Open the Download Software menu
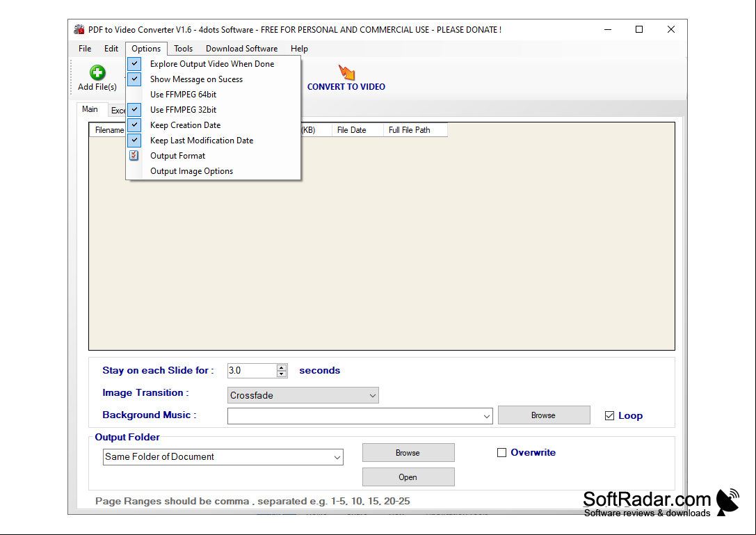The height and width of the screenshot is (535, 756). pos(241,49)
